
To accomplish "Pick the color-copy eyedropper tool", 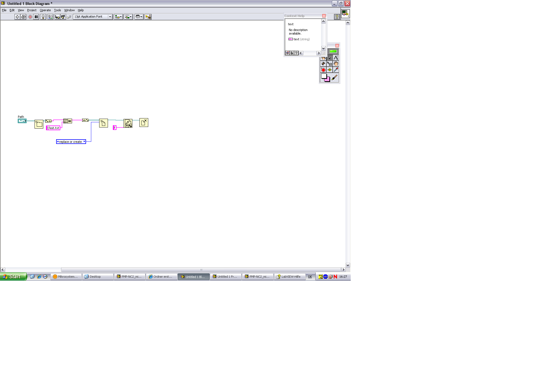I will (x=336, y=70).
